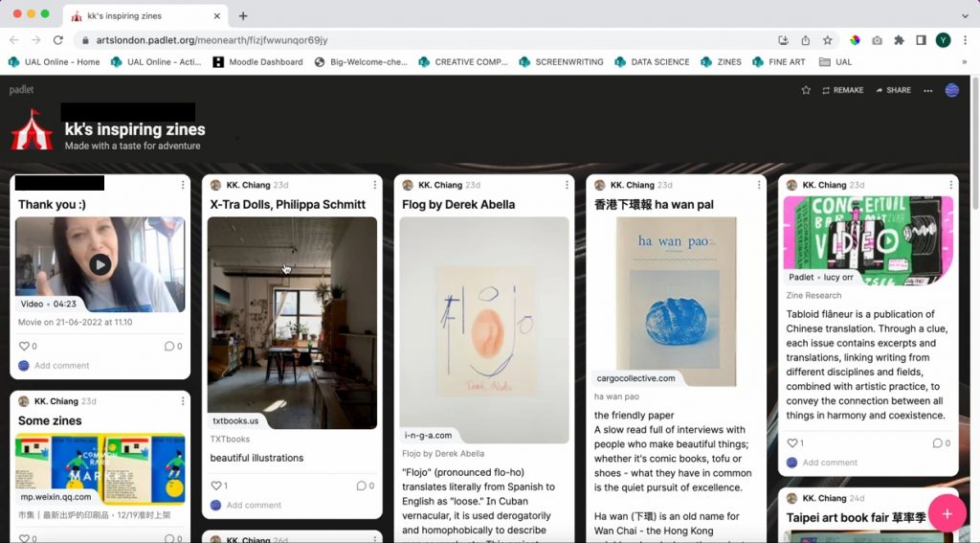The image size is (980, 543).
Task: Open the Flojo i-n-g-a.com image
Action: click(484, 330)
